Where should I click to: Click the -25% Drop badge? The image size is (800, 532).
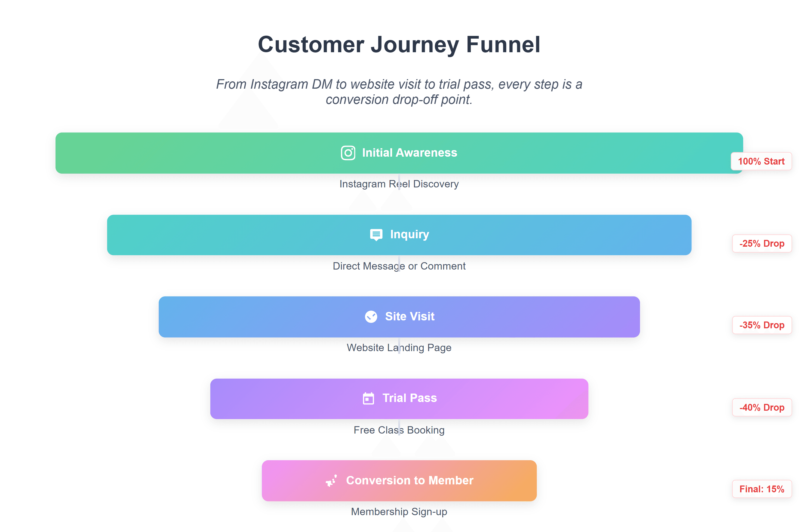coord(762,244)
